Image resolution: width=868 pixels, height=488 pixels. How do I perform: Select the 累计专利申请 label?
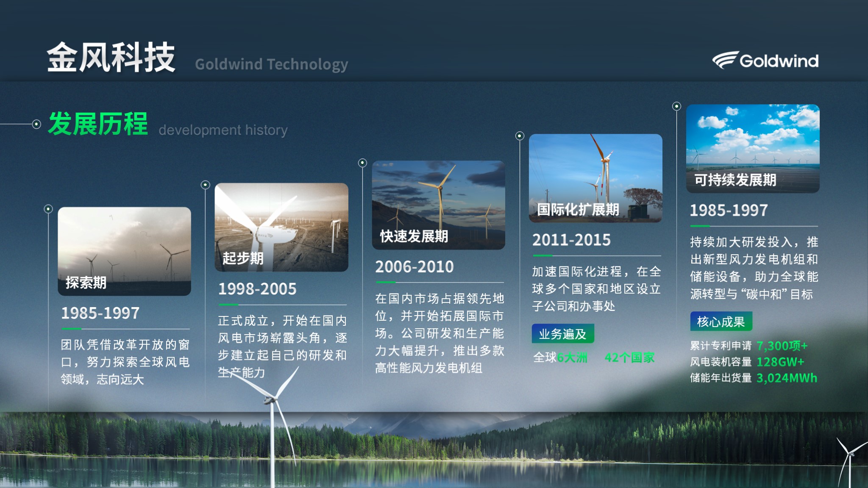[721, 346]
